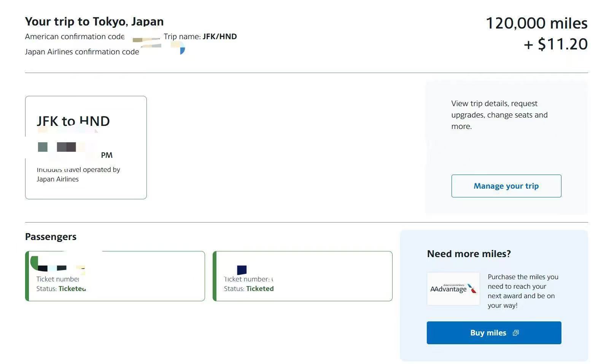This screenshot has width=609, height=364.
Task: Click Ticketed status on first passenger
Action: pos(72,289)
